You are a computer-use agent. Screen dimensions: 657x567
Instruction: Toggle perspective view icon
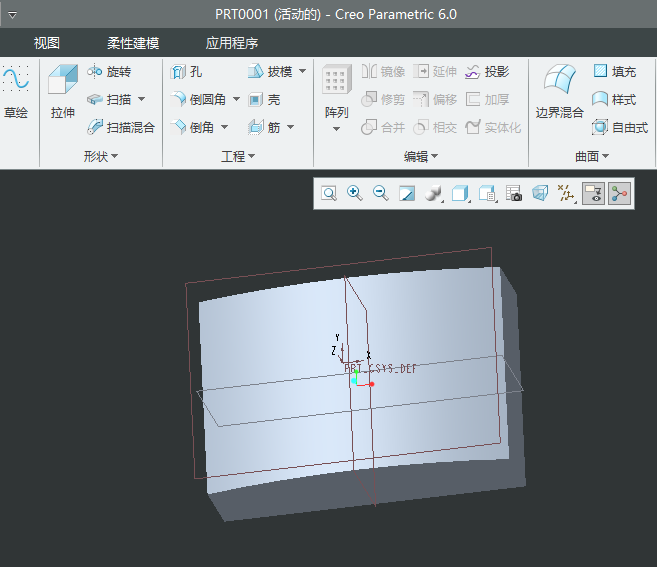[x=540, y=194]
